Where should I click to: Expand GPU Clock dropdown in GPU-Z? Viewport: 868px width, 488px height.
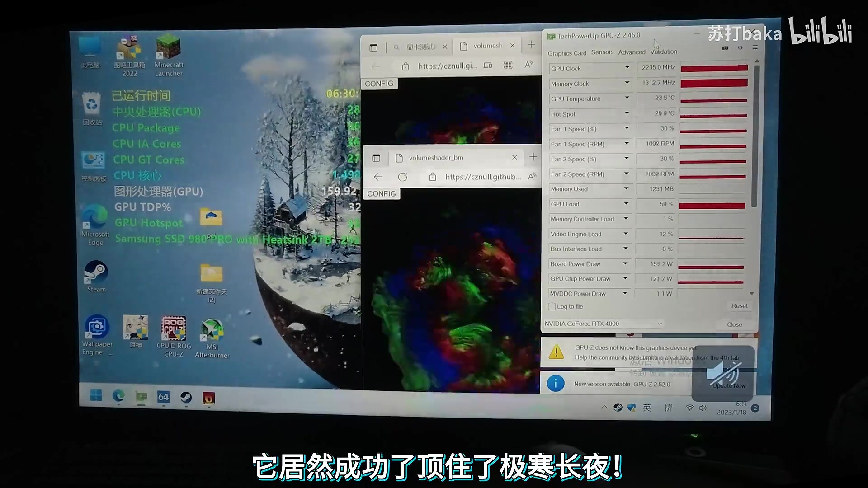pos(626,67)
